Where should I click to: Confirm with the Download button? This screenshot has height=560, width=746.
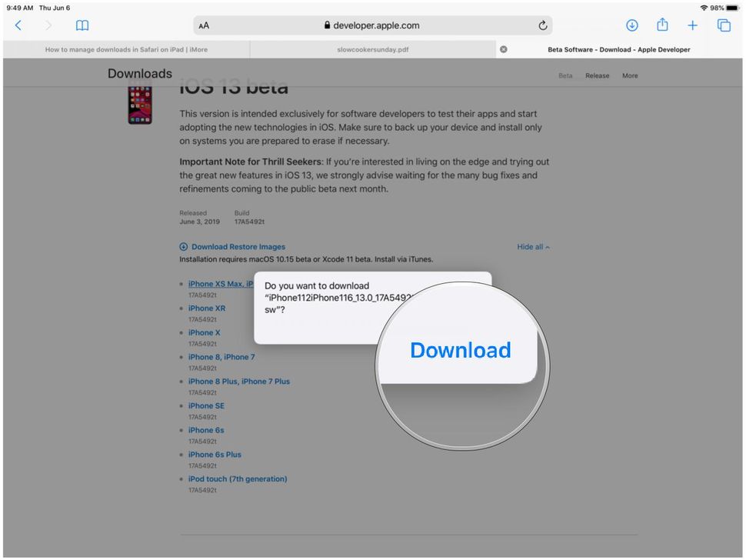pyautogui.click(x=460, y=350)
